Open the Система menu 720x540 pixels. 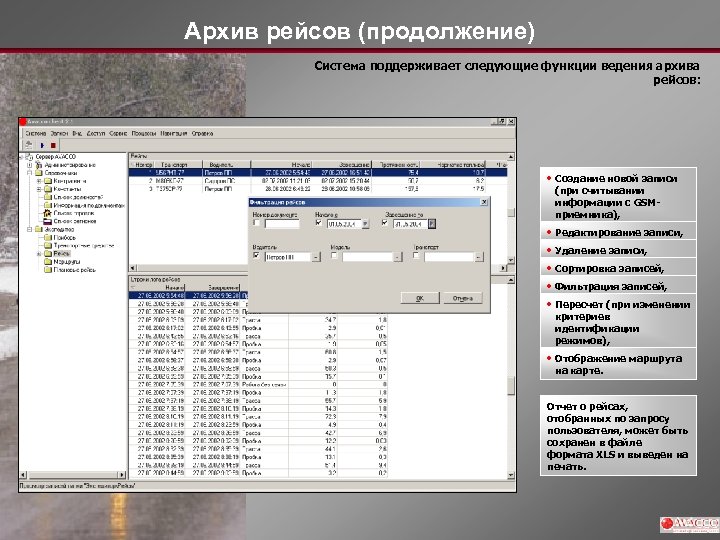point(36,133)
